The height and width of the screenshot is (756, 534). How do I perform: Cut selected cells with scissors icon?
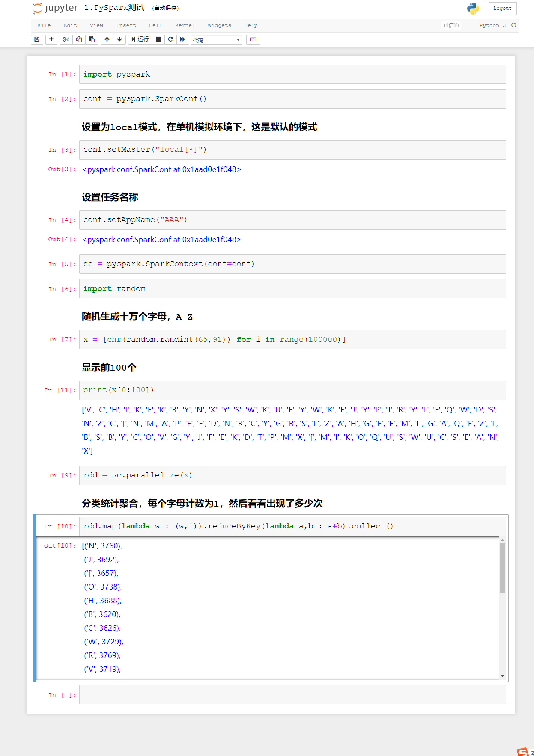[66, 40]
